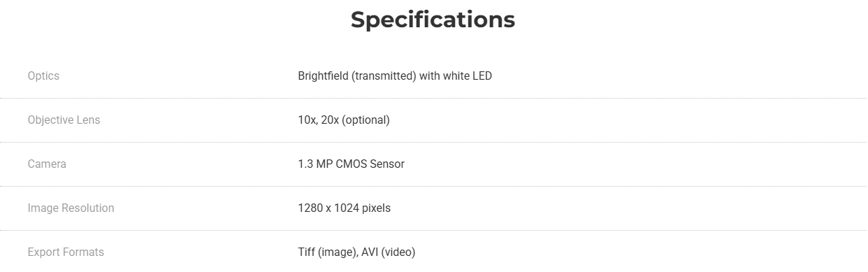Image resolution: width=868 pixels, height=272 pixels.
Task: Select the Optics row label
Action: (43, 76)
